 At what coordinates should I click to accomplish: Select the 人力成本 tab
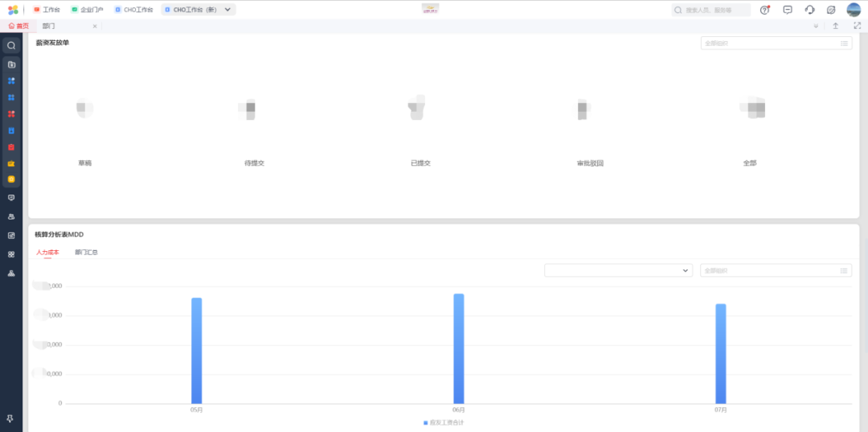(x=47, y=253)
